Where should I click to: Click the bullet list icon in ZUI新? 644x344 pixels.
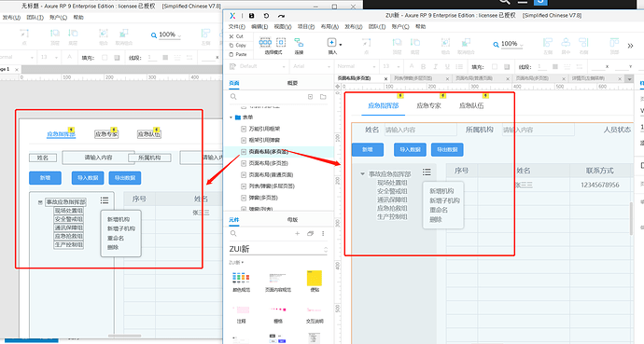(459, 66)
